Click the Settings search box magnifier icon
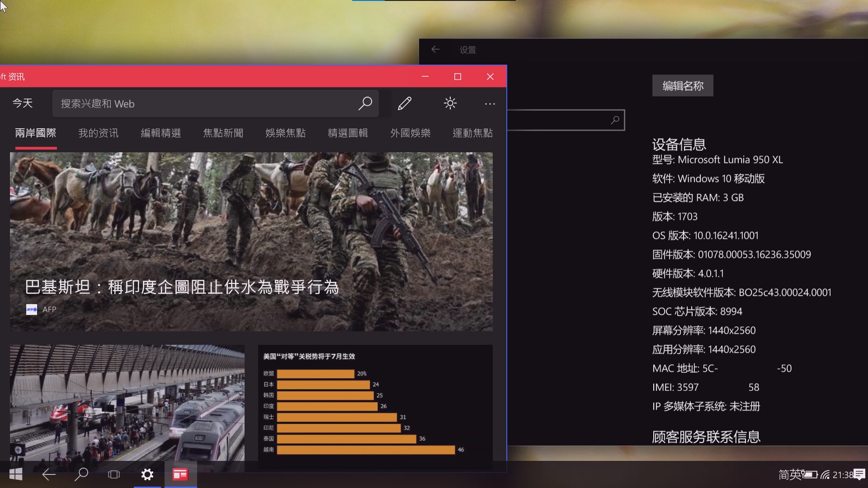 pos(615,120)
